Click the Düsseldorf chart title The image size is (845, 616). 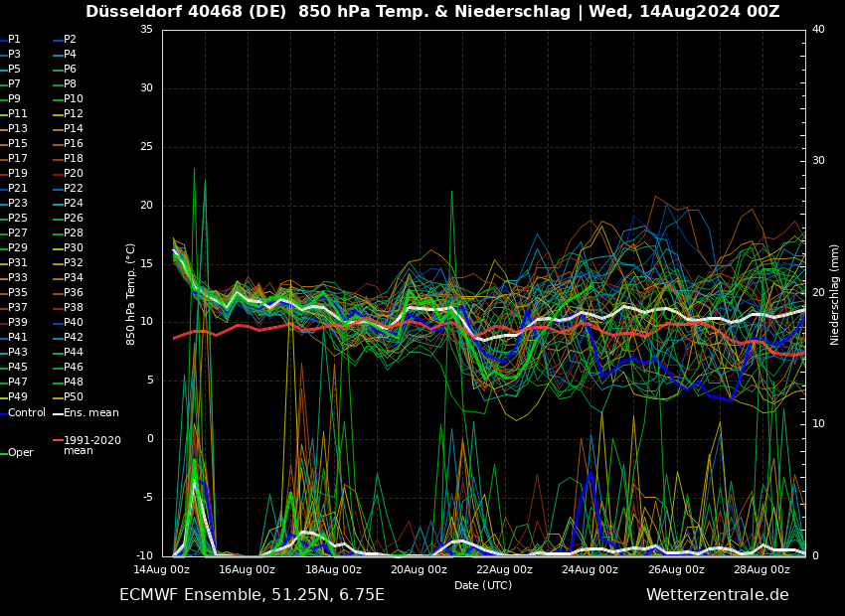[432, 12]
